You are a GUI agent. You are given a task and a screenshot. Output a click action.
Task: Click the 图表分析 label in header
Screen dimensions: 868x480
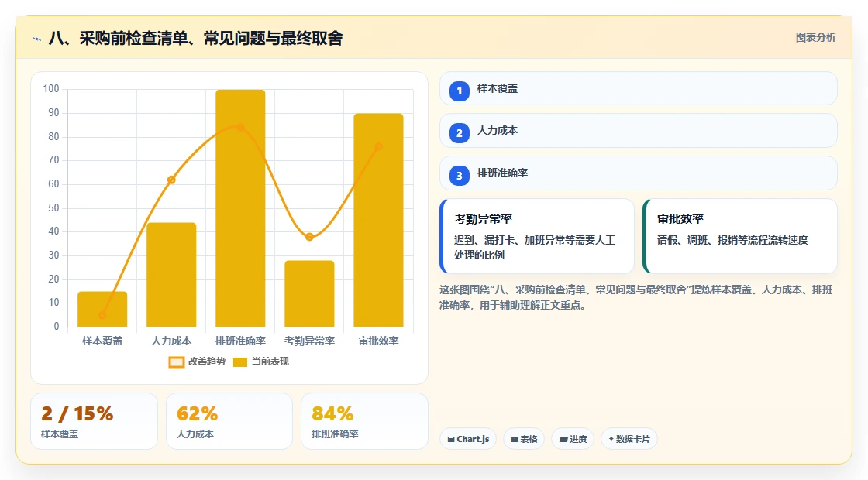tap(815, 38)
